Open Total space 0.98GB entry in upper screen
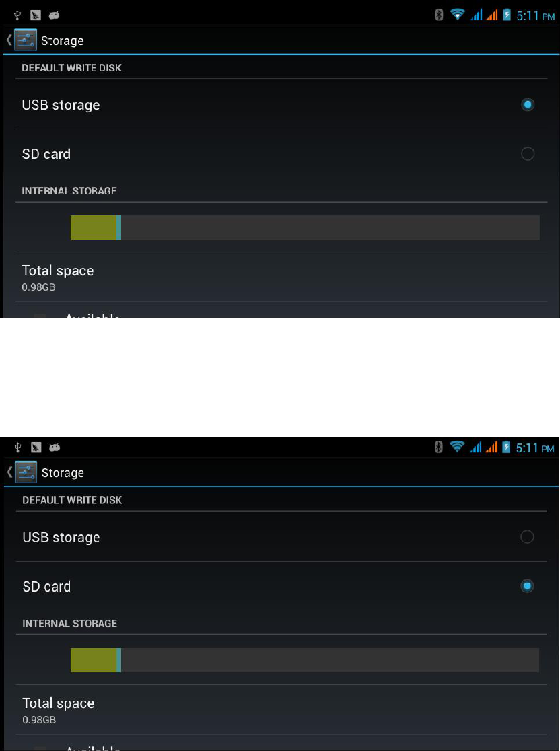Image resolution: width=560 pixels, height=751 pixels. click(x=281, y=277)
